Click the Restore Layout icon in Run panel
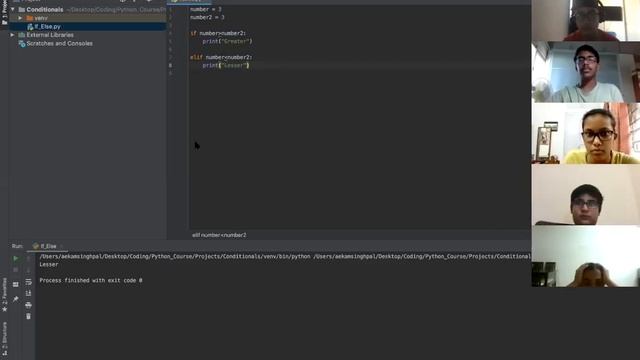The image size is (640, 360). [16, 284]
